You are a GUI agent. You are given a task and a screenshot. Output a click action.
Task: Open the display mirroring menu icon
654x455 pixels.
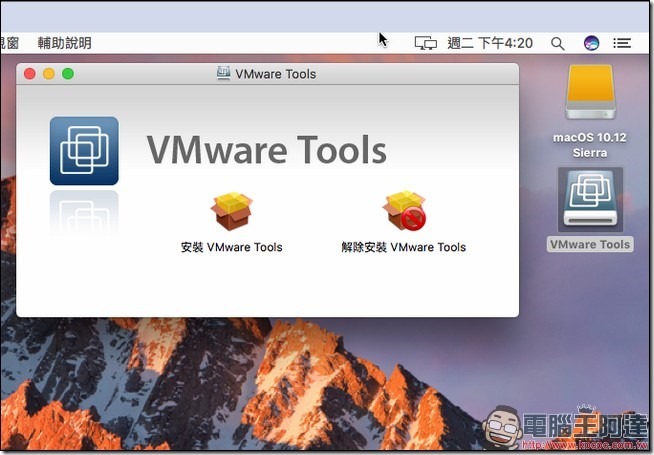pyautogui.click(x=425, y=43)
